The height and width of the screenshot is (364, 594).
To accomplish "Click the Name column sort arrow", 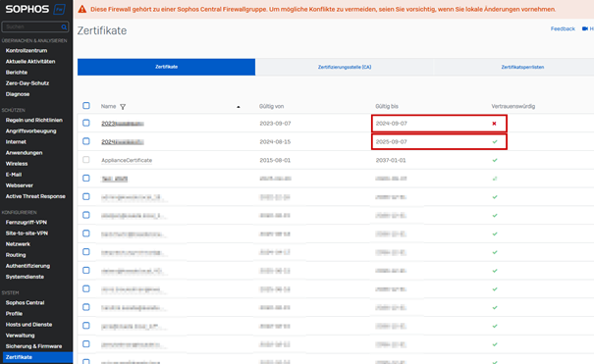I will pos(239,107).
